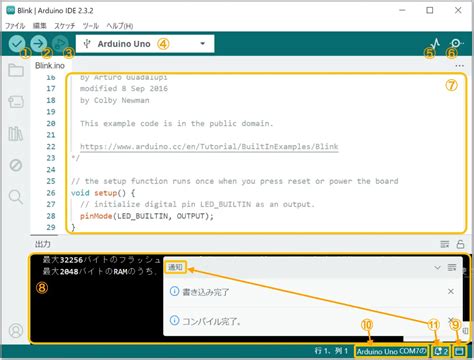Viewport: 474px width, 360px height.
Task: Open the ファイル menu
Action: [15, 26]
